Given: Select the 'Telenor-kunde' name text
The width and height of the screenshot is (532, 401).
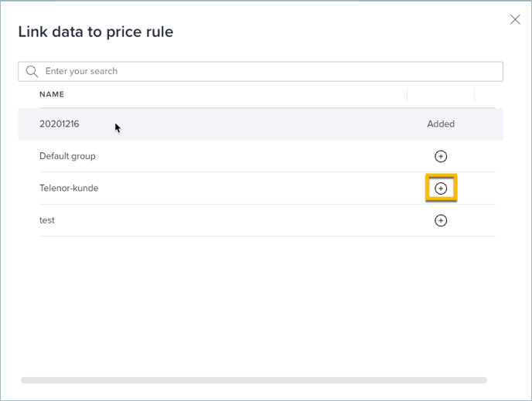Looking at the screenshot, I should 69,188.
